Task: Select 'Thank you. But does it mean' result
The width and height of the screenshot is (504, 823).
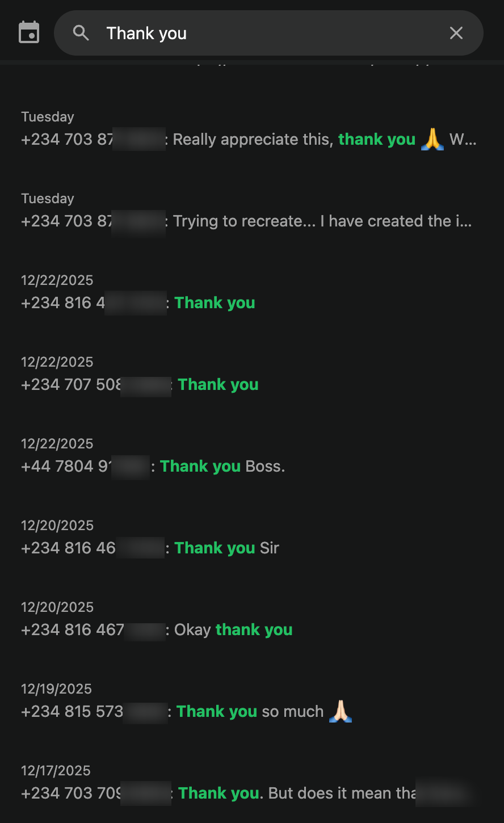Action: (x=295, y=793)
